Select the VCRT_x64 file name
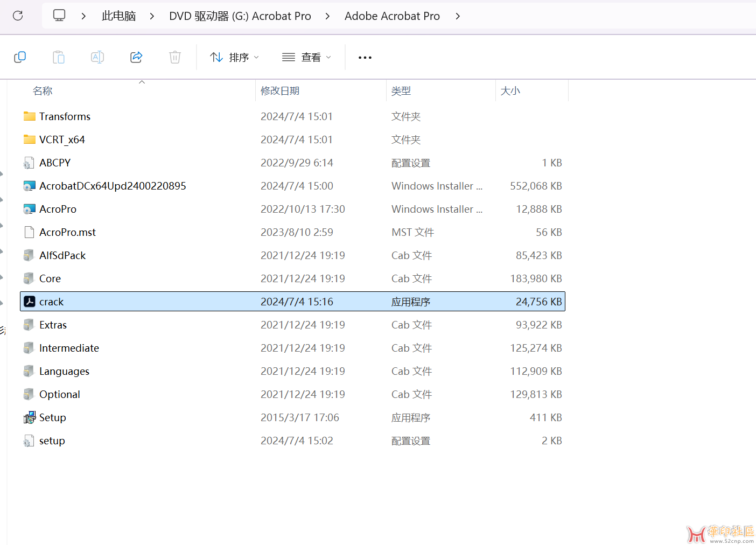This screenshot has width=756, height=545. [x=62, y=139]
